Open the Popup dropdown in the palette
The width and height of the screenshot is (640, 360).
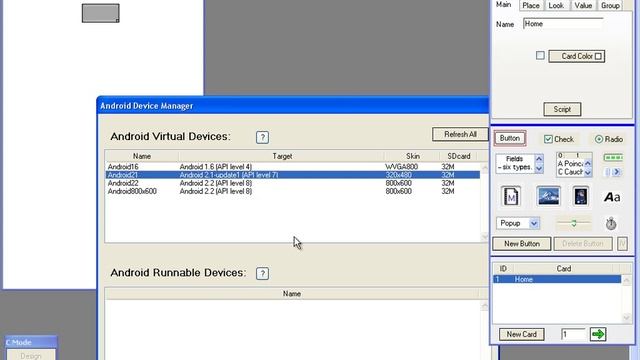pyautogui.click(x=518, y=223)
